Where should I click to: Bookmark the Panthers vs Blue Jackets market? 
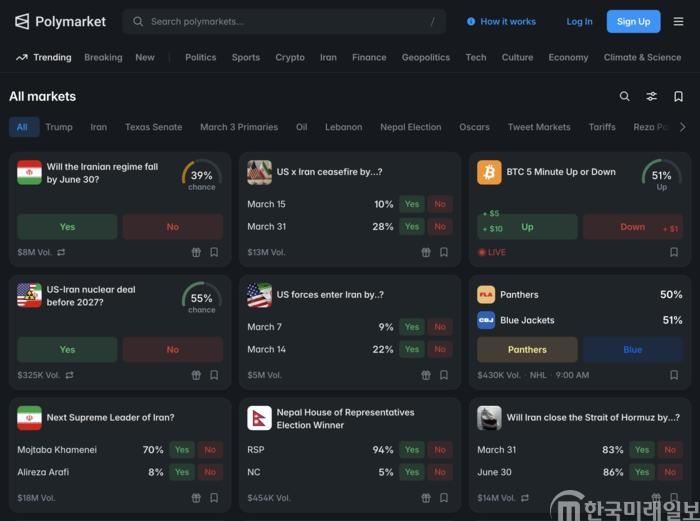point(674,375)
